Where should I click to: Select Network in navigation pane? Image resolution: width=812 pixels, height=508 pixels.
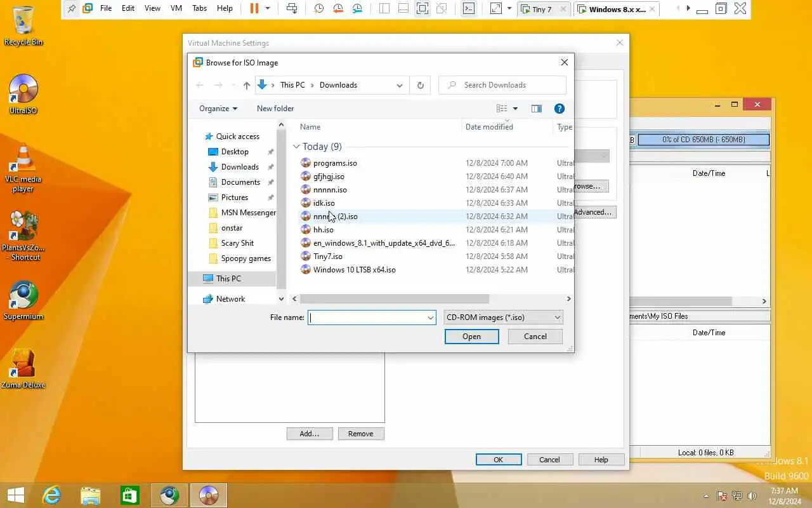(x=230, y=299)
